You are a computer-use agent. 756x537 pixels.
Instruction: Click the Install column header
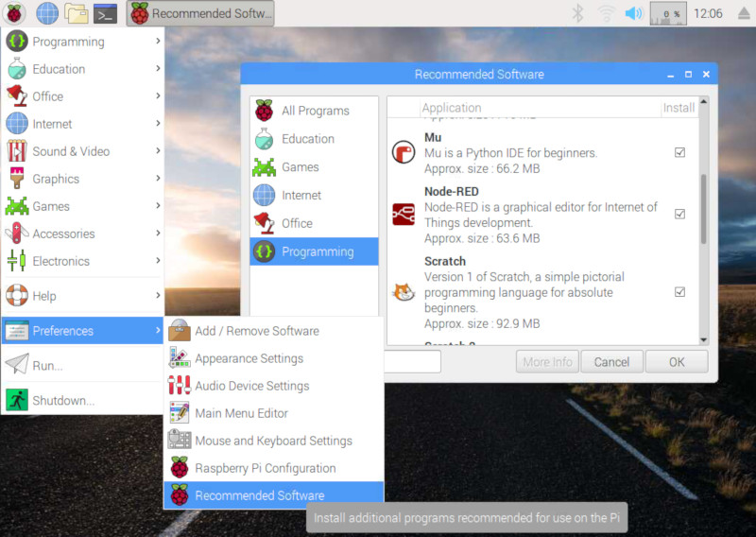click(679, 107)
